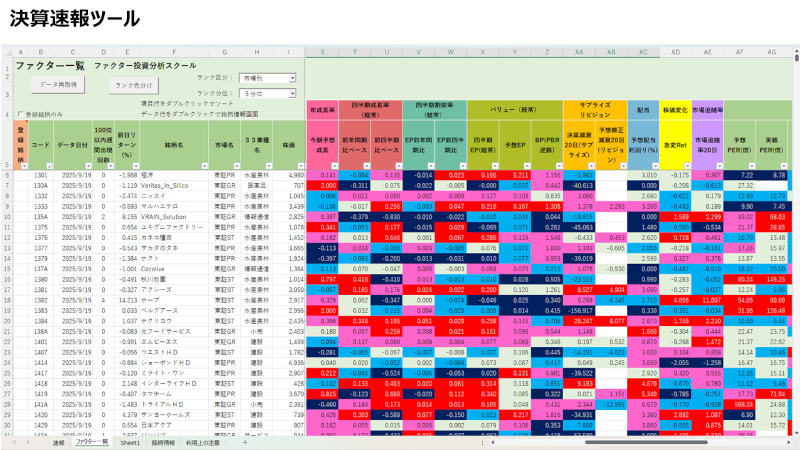Open filter arrow on 急変Ret column
Viewport: 800px width, 450px height.
(686, 165)
